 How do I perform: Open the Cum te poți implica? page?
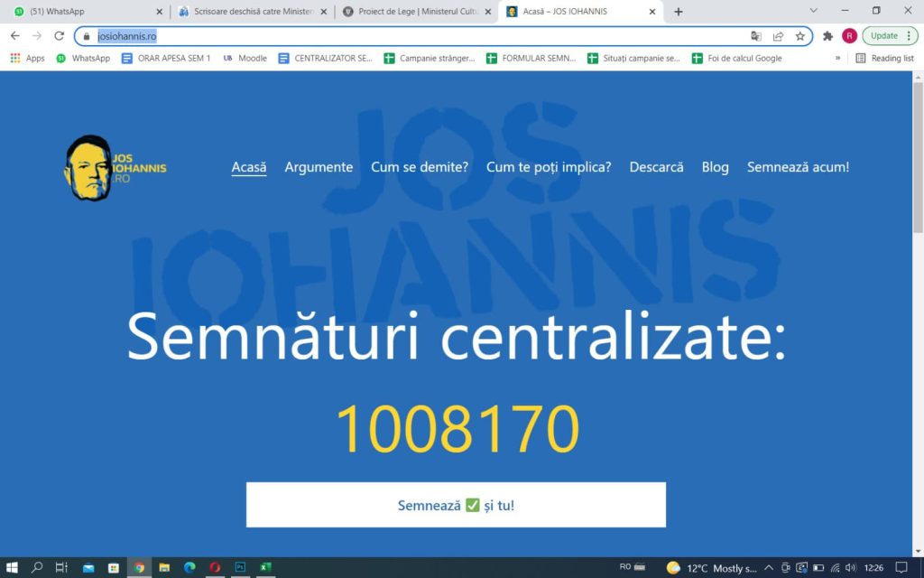[x=549, y=167]
